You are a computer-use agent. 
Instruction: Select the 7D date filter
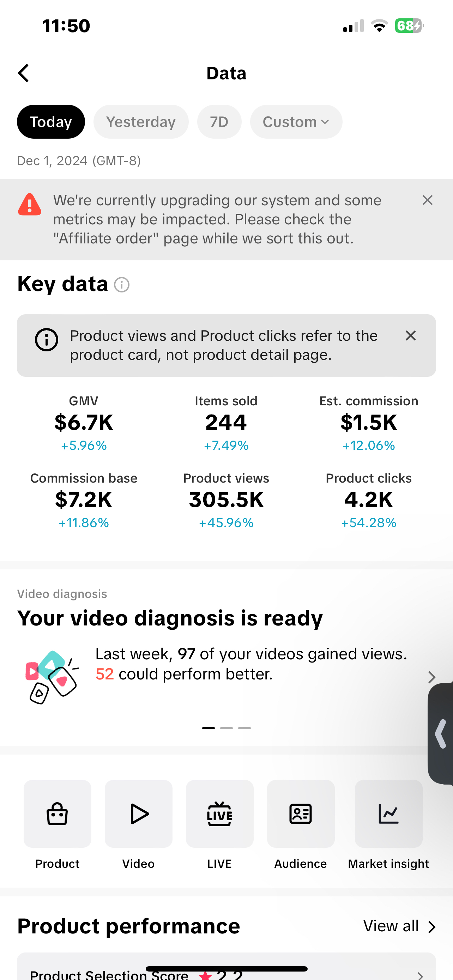[219, 122]
